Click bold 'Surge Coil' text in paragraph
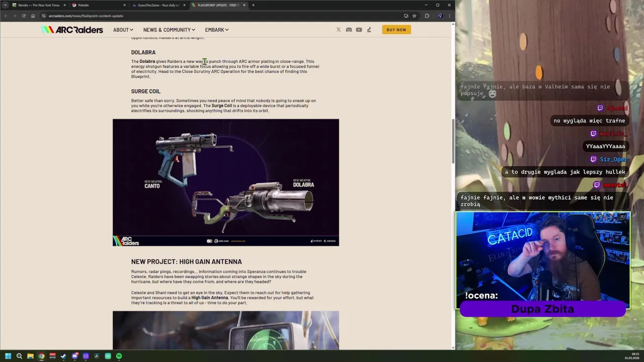The image size is (644, 362). pyautogui.click(x=222, y=106)
